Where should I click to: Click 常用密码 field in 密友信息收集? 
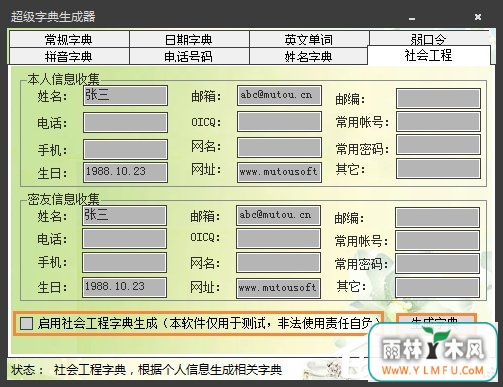(438, 264)
